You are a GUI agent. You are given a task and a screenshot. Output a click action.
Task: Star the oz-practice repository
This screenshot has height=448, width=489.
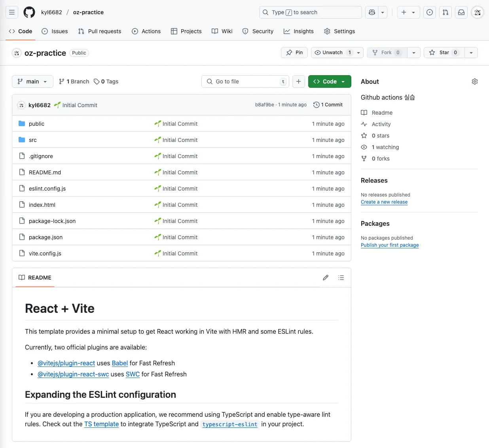coord(444,53)
